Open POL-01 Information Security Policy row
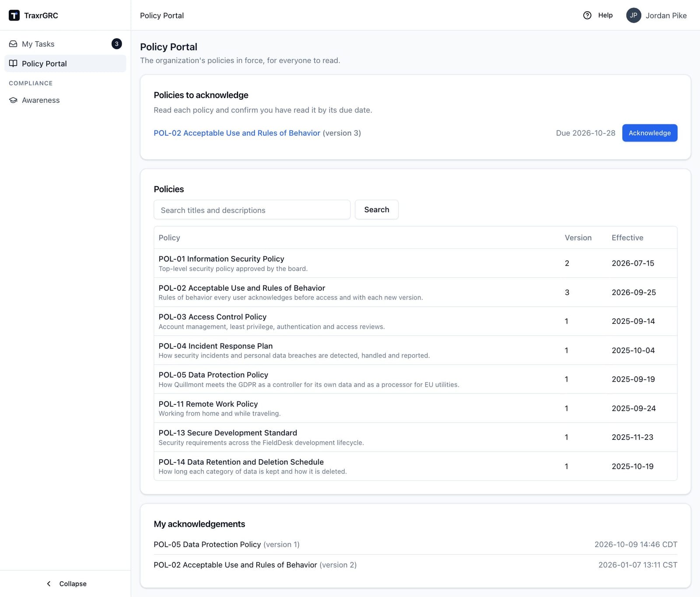The height and width of the screenshot is (597, 700). point(415,263)
